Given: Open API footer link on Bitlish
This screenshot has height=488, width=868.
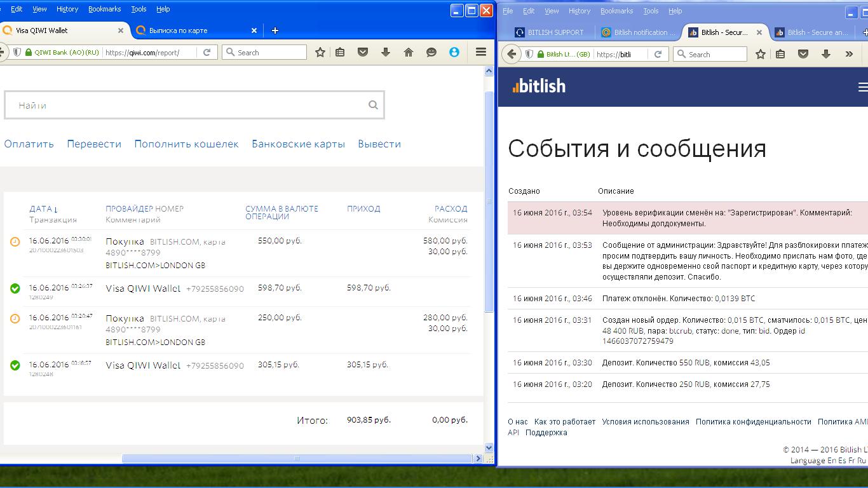Looking at the screenshot, I should click(x=513, y=433).
